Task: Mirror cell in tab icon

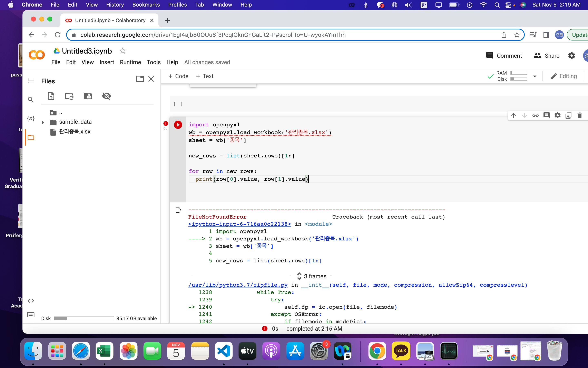Action: pyautogui.click(x=568, y=115)
